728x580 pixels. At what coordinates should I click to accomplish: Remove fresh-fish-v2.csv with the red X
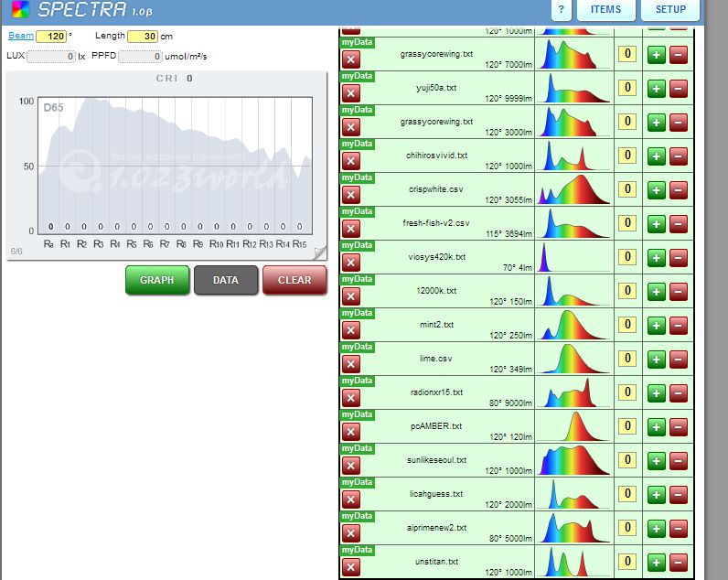[350, 229]
